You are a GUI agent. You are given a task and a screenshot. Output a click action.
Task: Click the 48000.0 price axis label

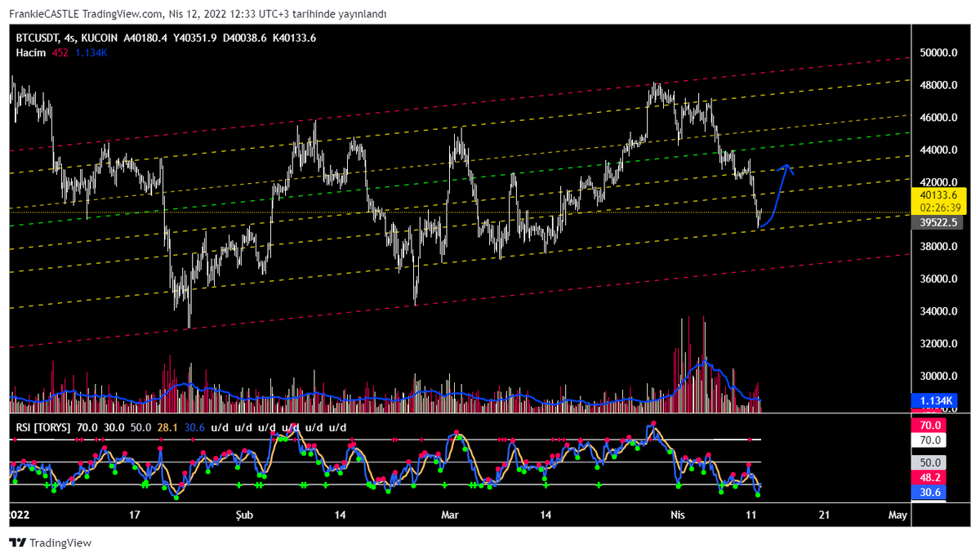tap(938, 85)
